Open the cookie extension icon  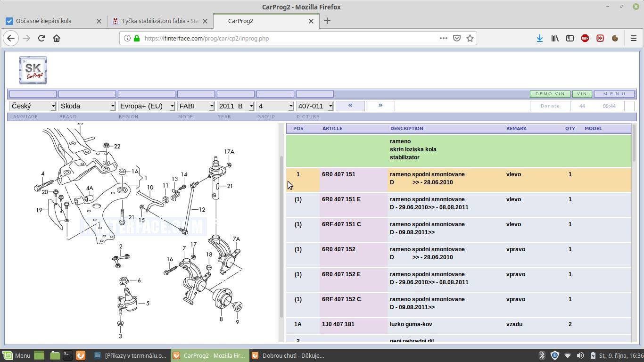(615, 38)
